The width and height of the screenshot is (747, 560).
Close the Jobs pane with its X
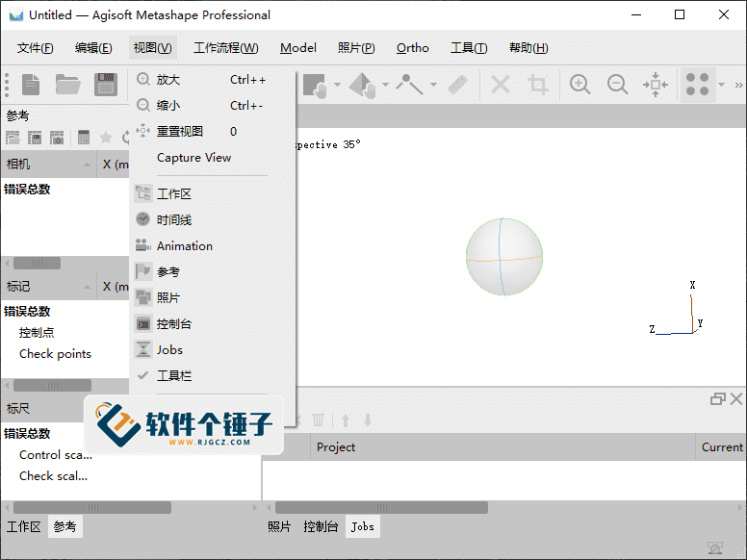(736, 399)
